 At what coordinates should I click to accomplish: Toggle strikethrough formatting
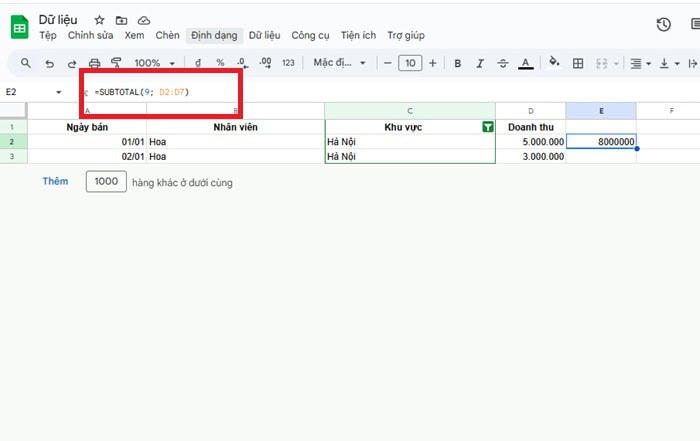point(503,63)
